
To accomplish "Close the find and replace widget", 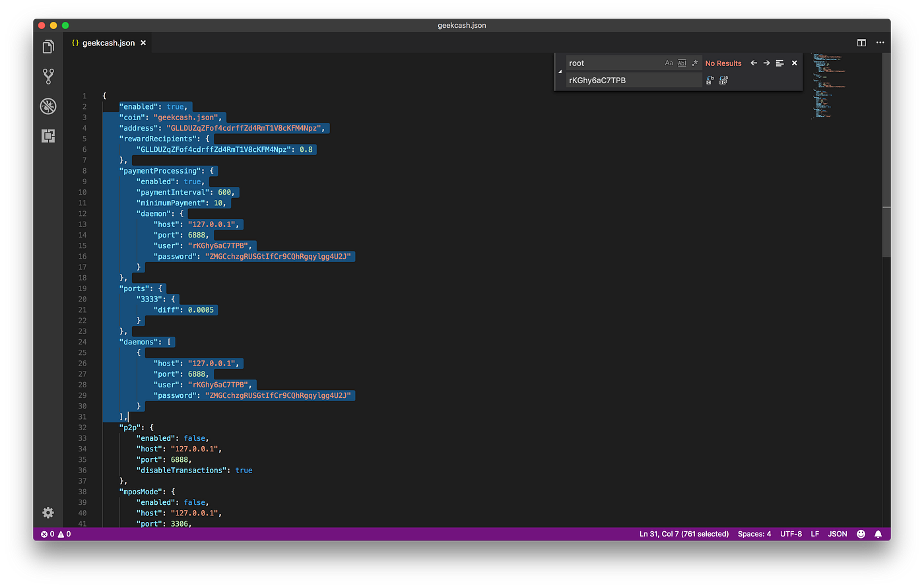I will 795,63.
